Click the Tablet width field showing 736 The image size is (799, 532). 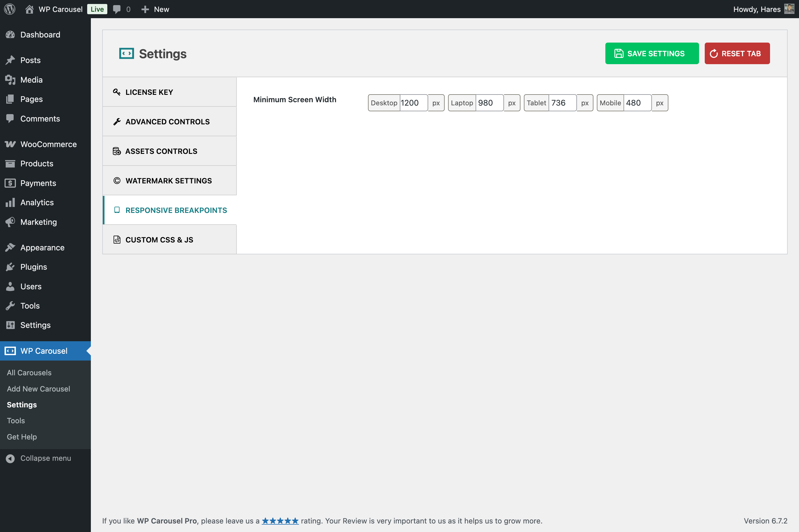coord(562,103)
